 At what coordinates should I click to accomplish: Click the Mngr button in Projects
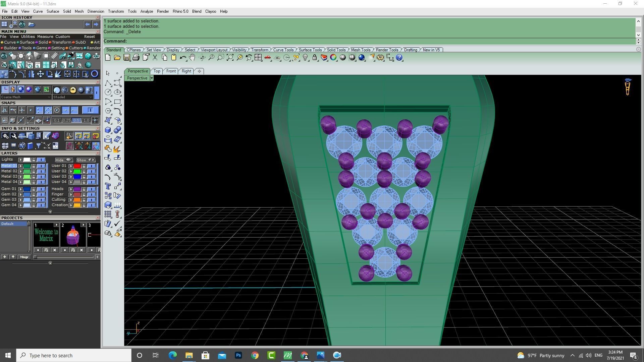click(x=24, y=257)
